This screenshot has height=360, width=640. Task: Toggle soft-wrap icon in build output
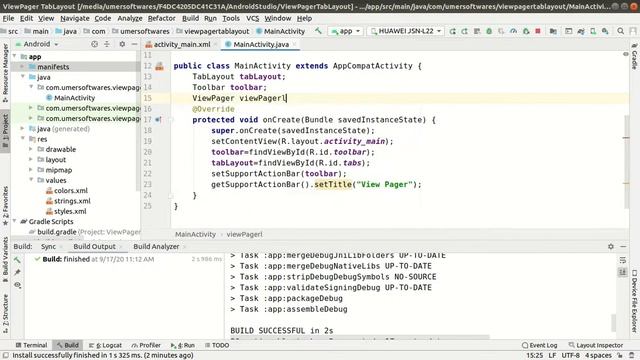point(622,260)
